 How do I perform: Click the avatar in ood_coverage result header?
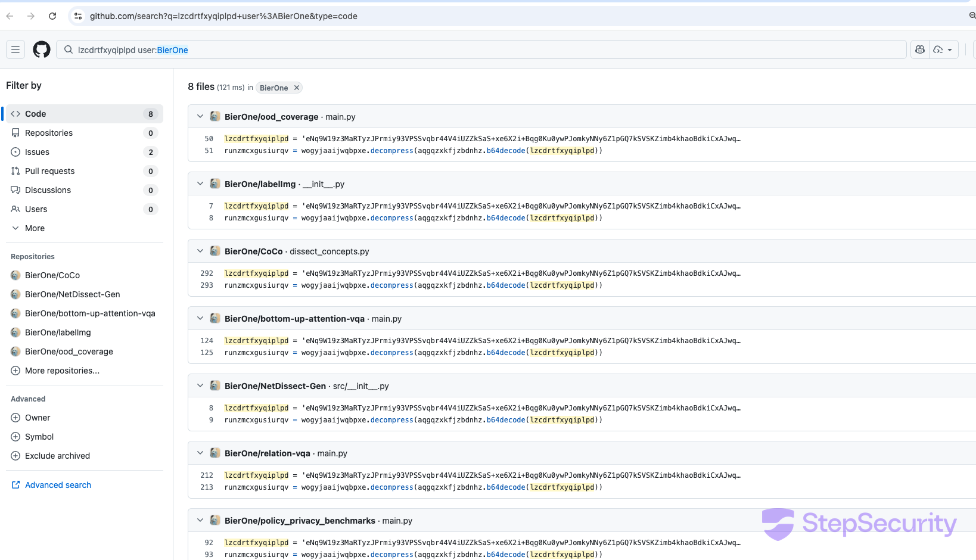pos(215,116)
